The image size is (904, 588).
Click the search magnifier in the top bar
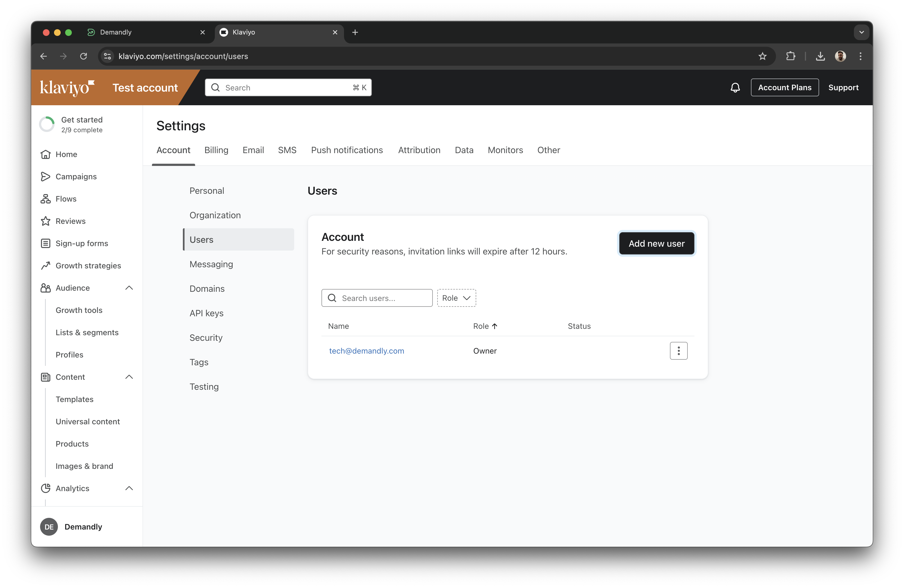[215, 87]
